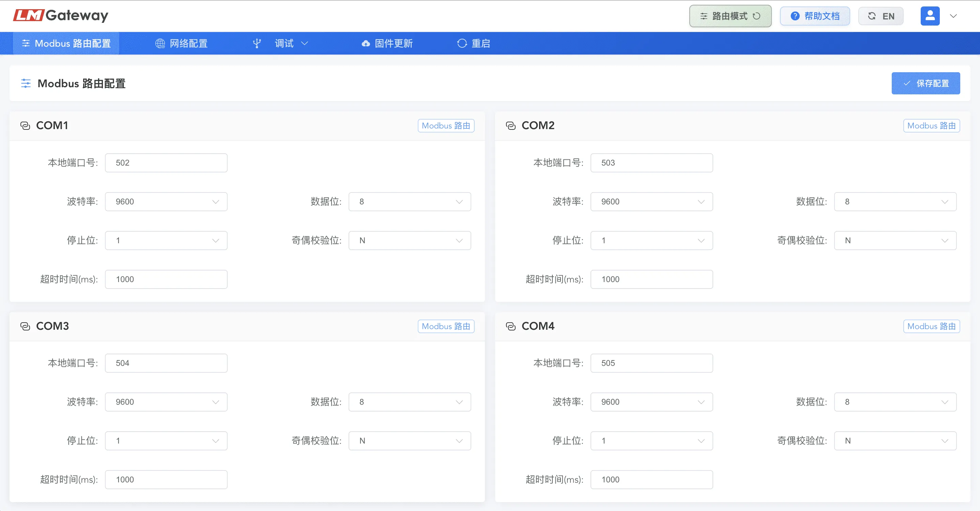Open COM4 停止位 dropdown
Viewport: 980px width, 511px height.
coord(652,441)
